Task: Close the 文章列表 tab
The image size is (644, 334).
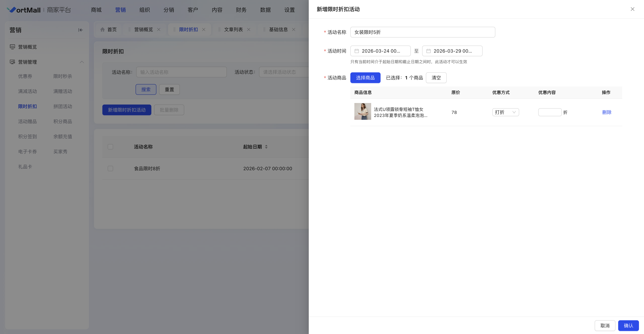Action: point(249,29)
